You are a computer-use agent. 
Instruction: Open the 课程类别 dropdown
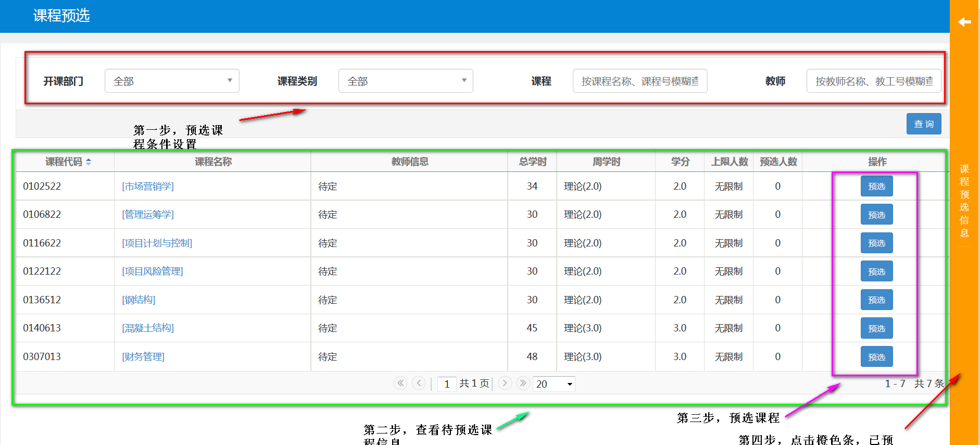click(x=406, y=81)
